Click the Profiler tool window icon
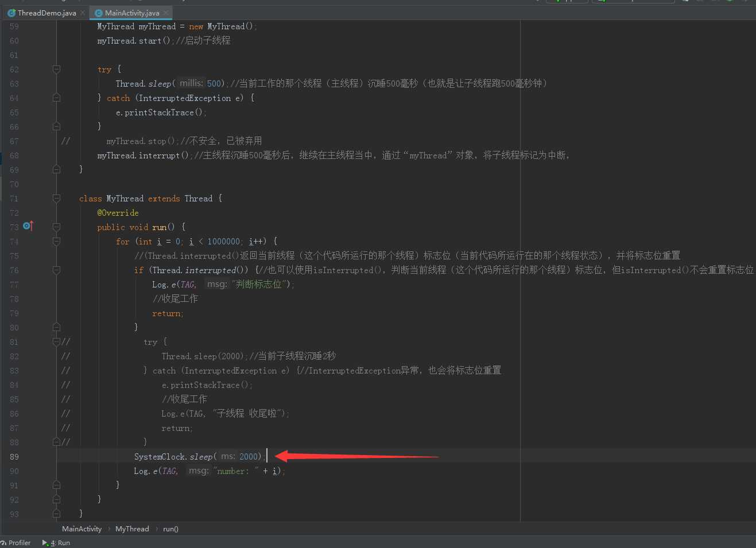Viewport: 756px width, 548px height. coord(3,542)
